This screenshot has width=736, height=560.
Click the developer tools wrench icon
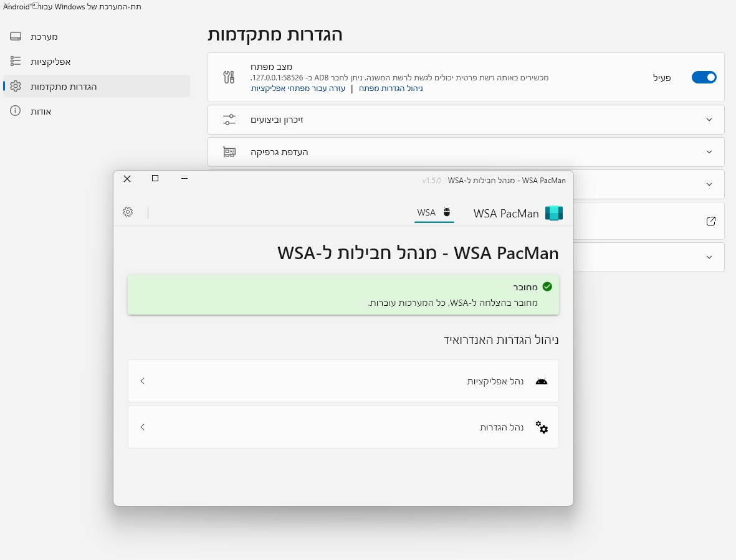pyautogui.click(x=229, y=77)
